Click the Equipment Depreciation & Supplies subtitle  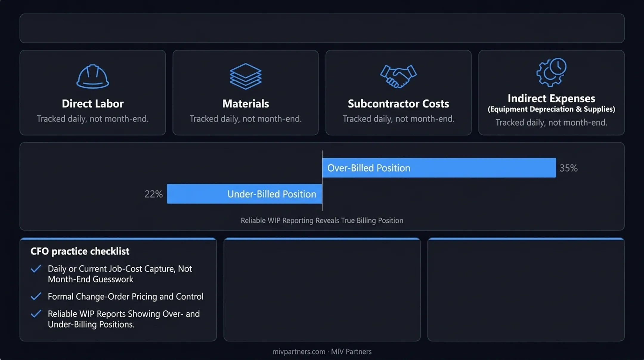click(x=551, y=109)
